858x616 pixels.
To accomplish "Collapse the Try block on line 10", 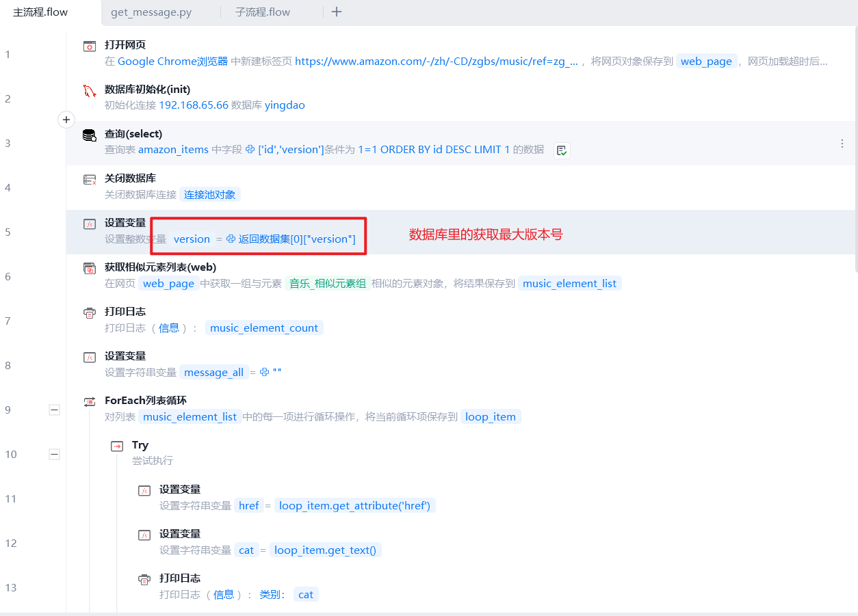I will [55, 455].
